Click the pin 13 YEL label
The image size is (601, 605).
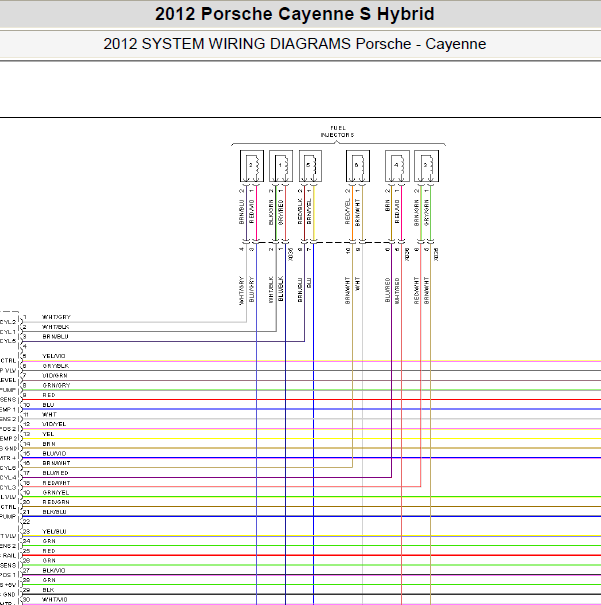[48, 434]
